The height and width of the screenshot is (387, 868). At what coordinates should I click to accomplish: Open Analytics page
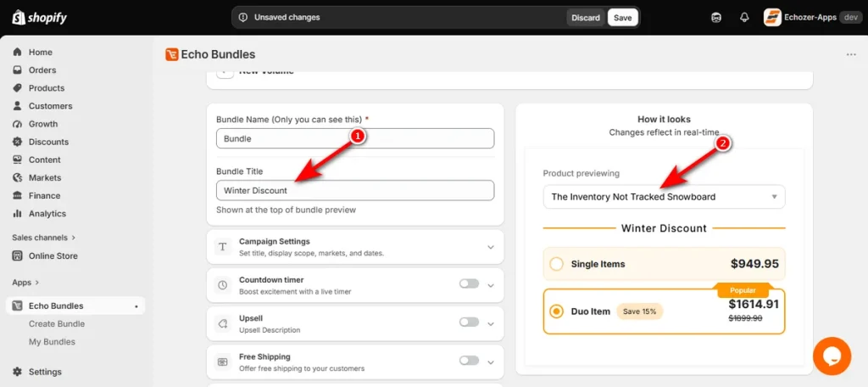pyautogui.click(x=47, y=214)
